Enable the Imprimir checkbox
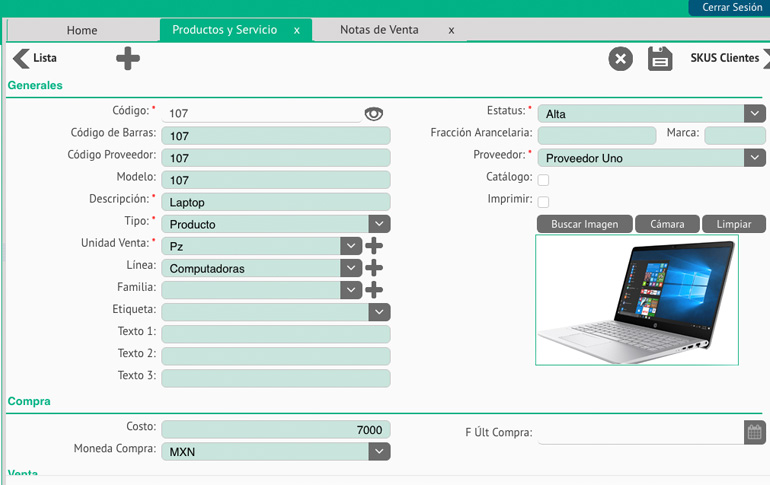The image size is (770, 485). (543, 202)
